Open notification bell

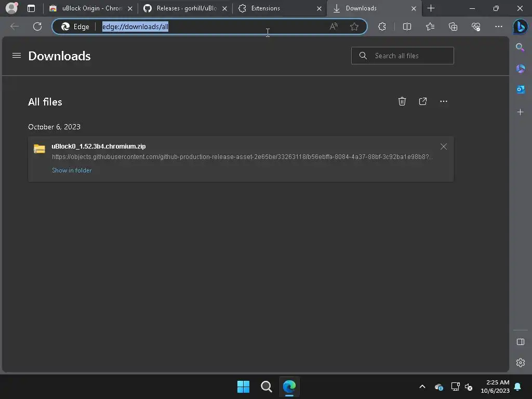point(517,387)
